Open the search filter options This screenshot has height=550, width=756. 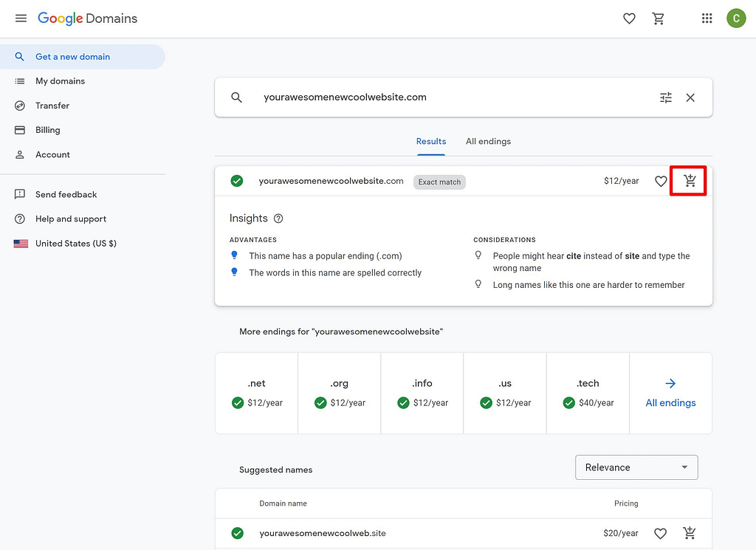coord(665,97)
